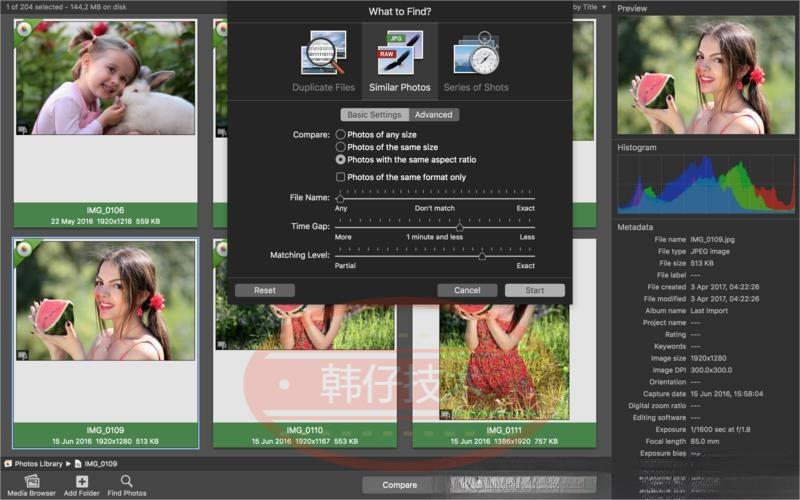Click the IMG_0109 file icon in path bar
This screenshot has height=500, width=800.
[78, 464]
